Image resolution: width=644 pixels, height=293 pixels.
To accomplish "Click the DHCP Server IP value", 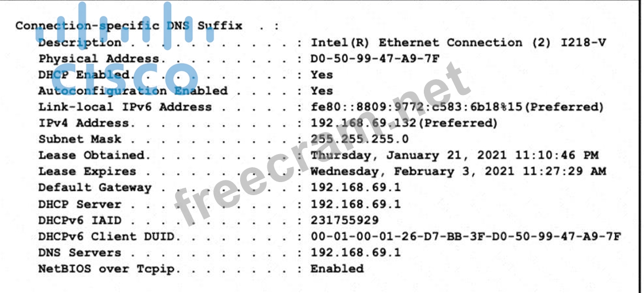I will tap(356, 204).
